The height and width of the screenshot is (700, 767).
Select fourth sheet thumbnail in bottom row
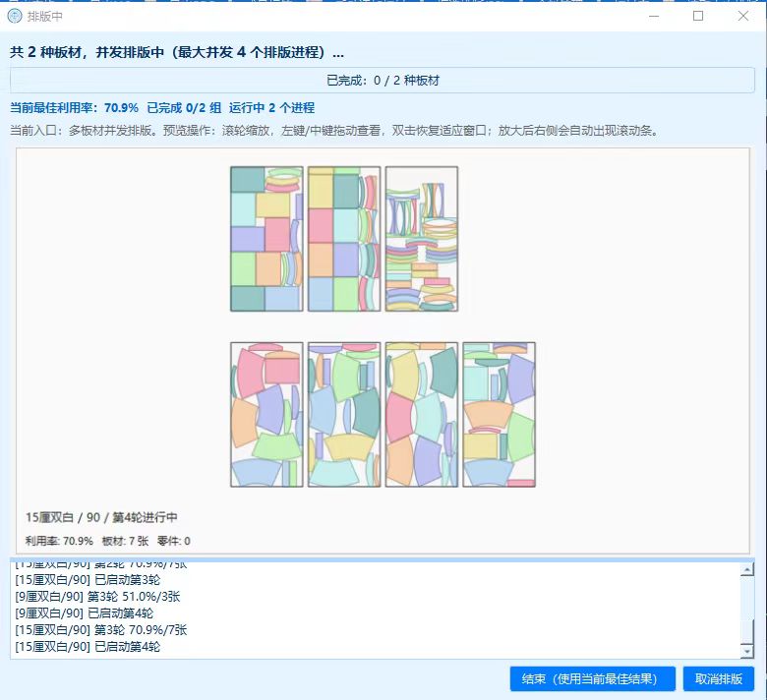coord(499,414)
